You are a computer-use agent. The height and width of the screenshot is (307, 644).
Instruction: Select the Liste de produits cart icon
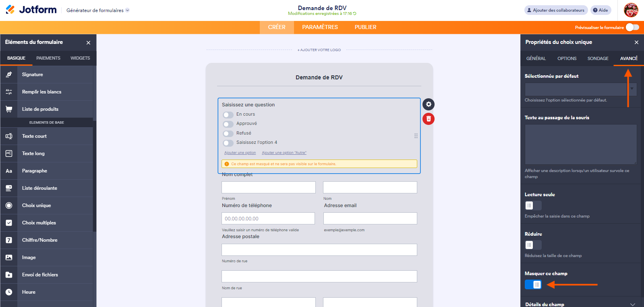pos(9,109)
